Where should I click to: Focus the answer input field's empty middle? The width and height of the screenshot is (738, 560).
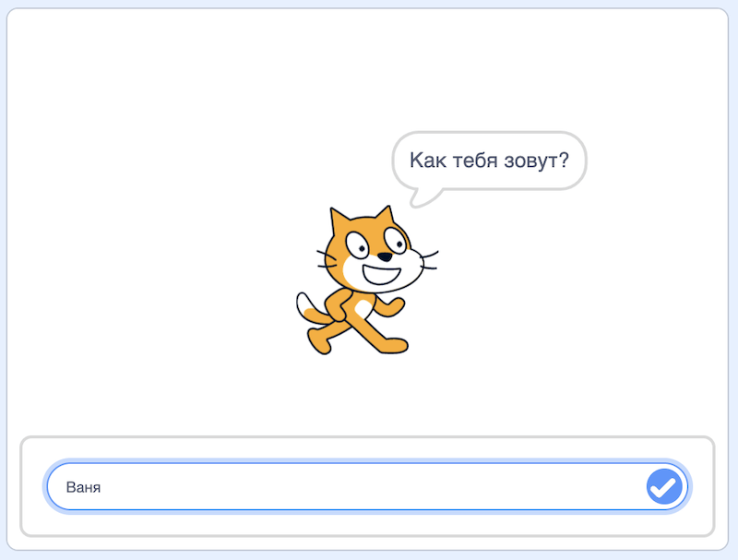369,487
